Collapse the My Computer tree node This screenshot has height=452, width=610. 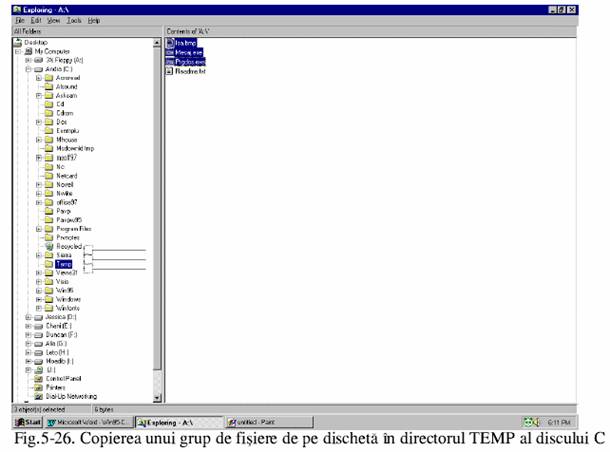tap(17, 51)
